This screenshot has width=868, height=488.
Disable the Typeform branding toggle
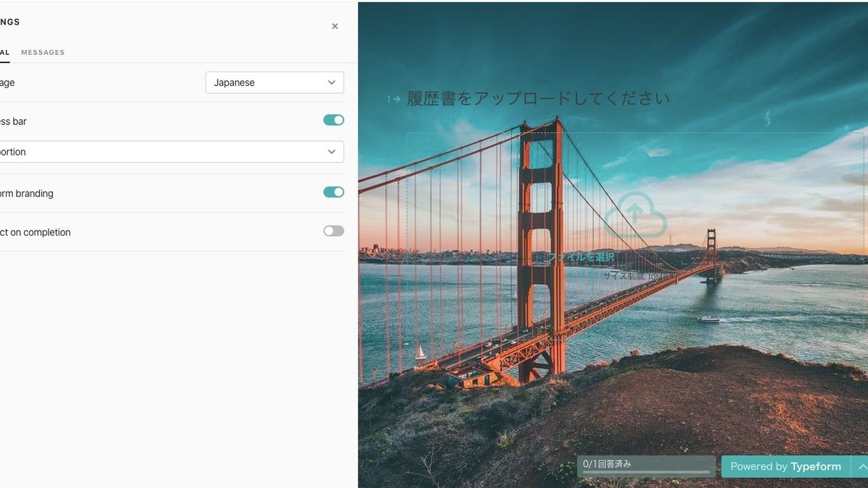pyautogui.click(x=333, y=192)
